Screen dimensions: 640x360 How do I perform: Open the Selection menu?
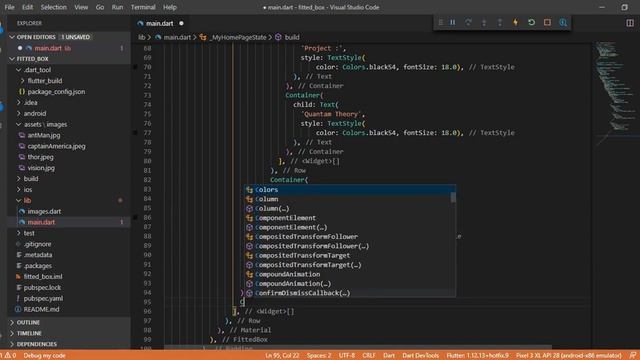click(x=53, y=7)
